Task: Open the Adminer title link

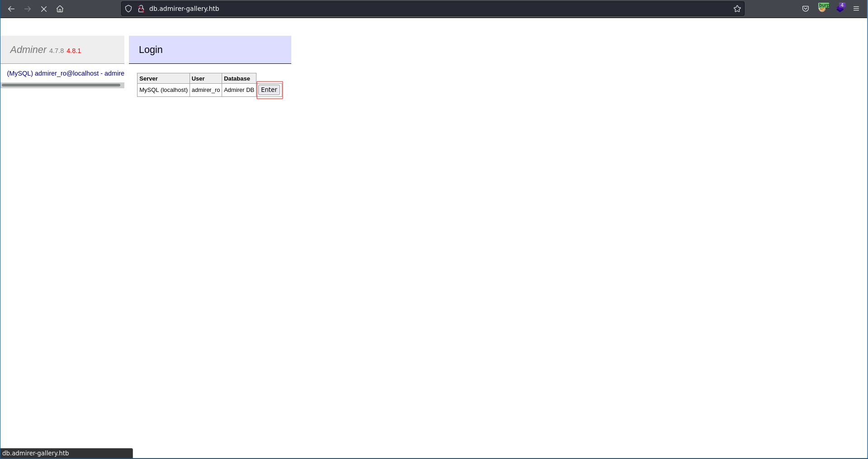Action: coord(28,50)
